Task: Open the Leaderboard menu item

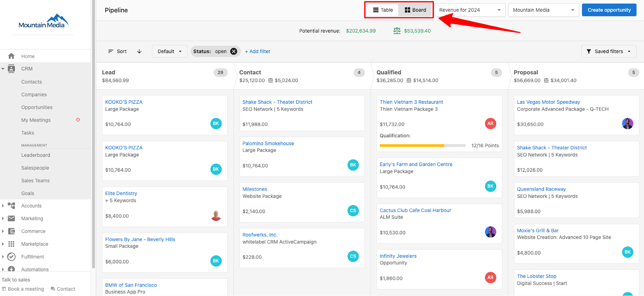Action: coord(36,155)
